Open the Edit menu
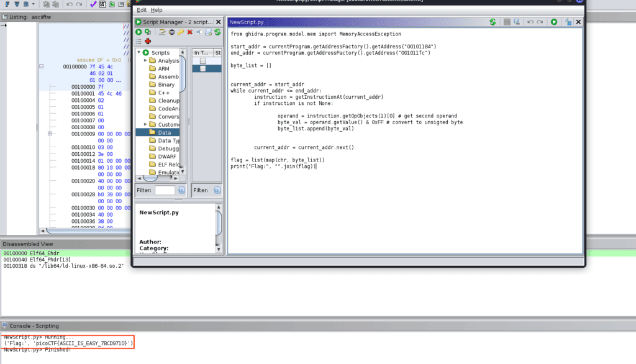636x364 pixels. point(142,10)
